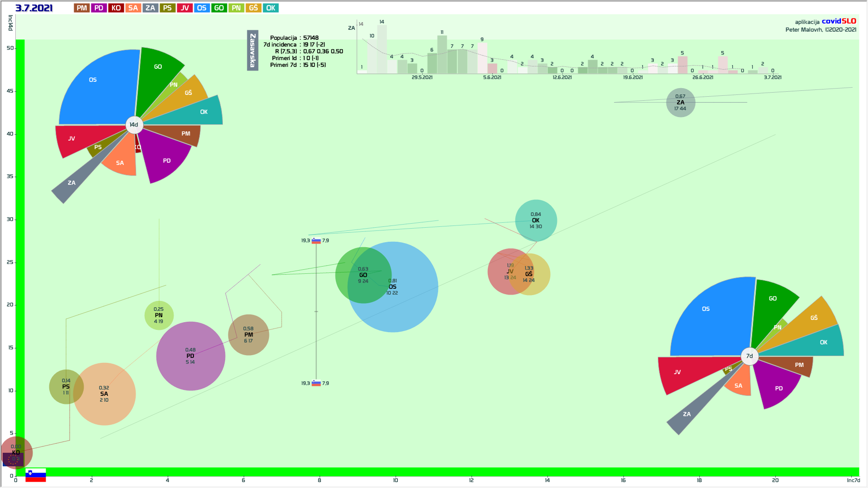Open the covidSLO application link
Screen dimensions: 868x488
pos(839,21)
